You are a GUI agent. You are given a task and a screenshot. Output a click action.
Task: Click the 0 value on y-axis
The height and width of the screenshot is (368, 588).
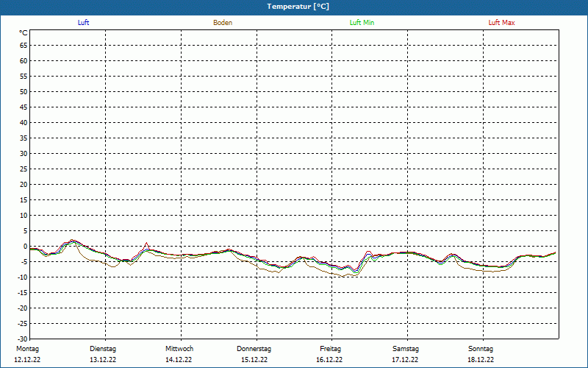pyautogui.click(x=26, y=247)
